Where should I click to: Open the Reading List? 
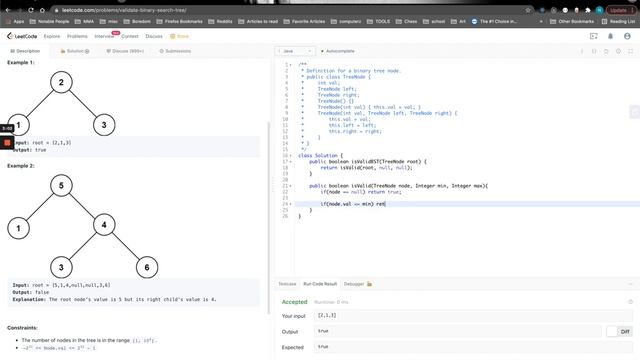(x=618, y=21)
